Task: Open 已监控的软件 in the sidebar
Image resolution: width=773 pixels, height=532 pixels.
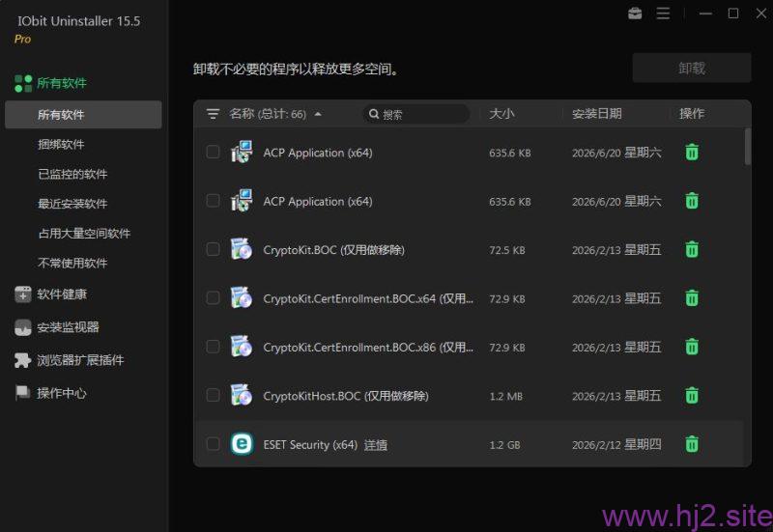Action: point(72,174)
